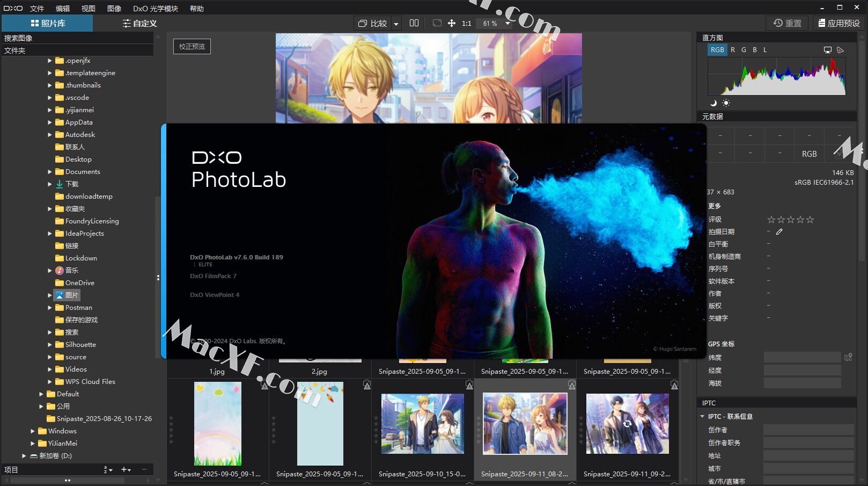Click the 1:1 zoom button
The width and height of the screenshot is (868, 486).
pos(466,23)
